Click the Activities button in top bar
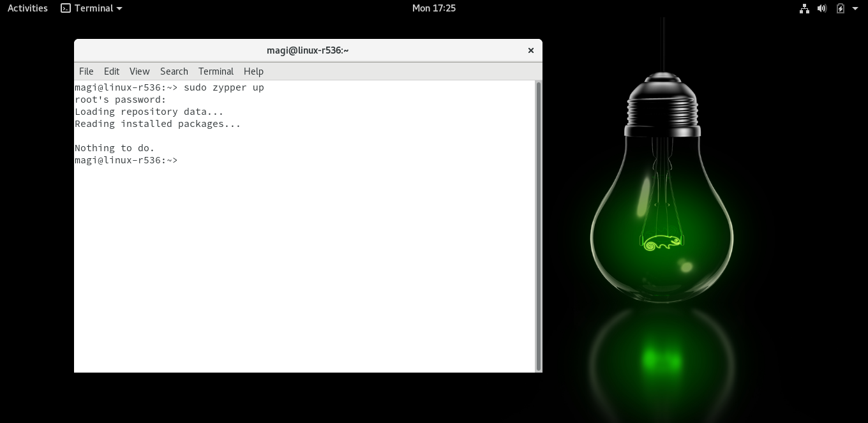This screenshot has width=868, height=423. (x=27, y=8)
